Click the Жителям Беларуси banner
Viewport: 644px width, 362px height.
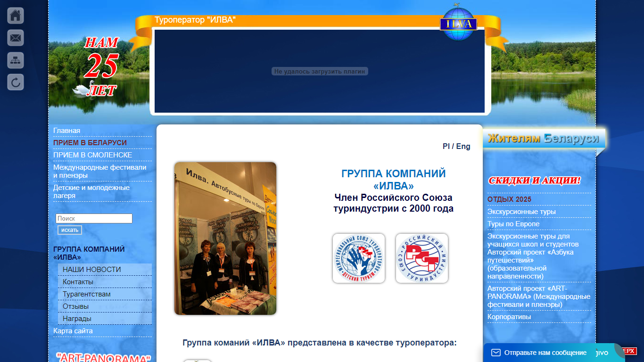pos(544,139)
